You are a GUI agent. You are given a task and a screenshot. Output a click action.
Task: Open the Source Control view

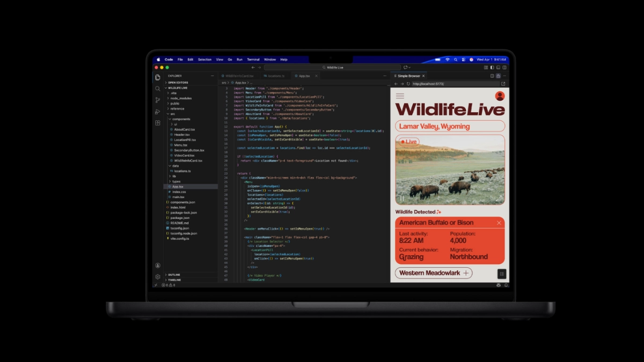pyautogui.click(x=158, y=100)
